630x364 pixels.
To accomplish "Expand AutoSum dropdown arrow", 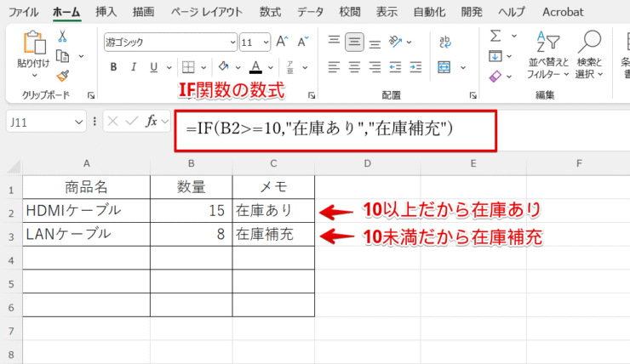I will tap(514, 36).
